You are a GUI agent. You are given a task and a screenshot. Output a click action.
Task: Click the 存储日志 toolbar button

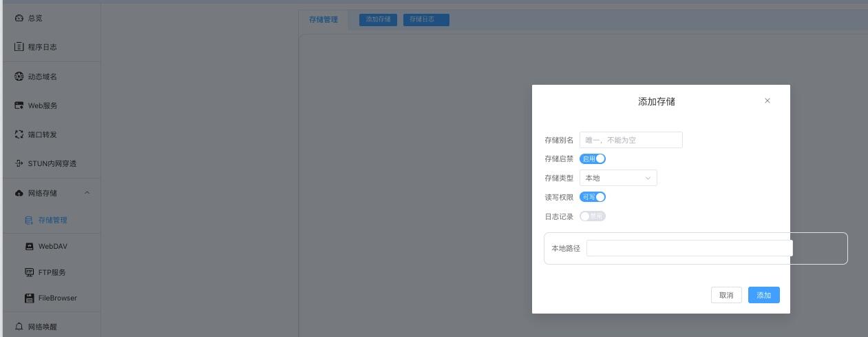(426, 19)
